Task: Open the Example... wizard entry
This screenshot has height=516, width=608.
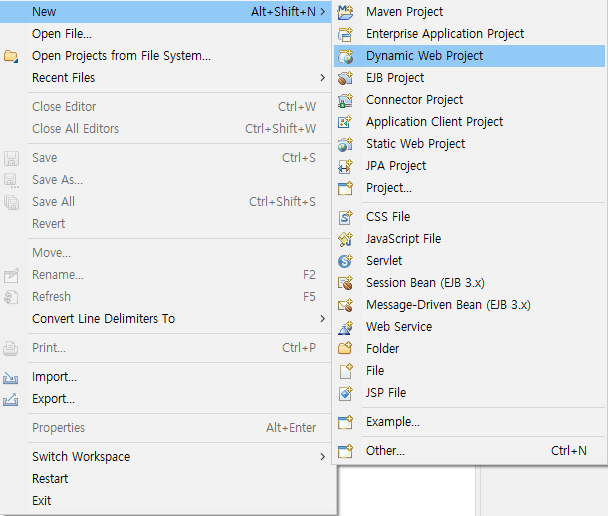Action: click(469, 422)
